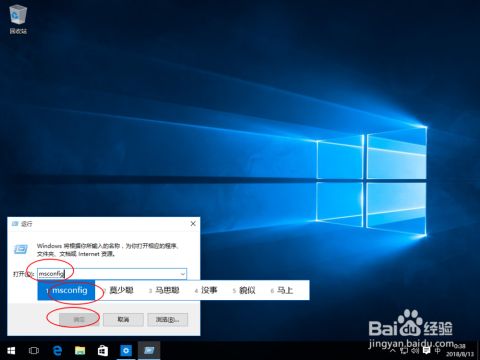Select IME candidate 6 马上
This screenshot has width=480, height=360.
pyautogui.click(x=282, y=290)
